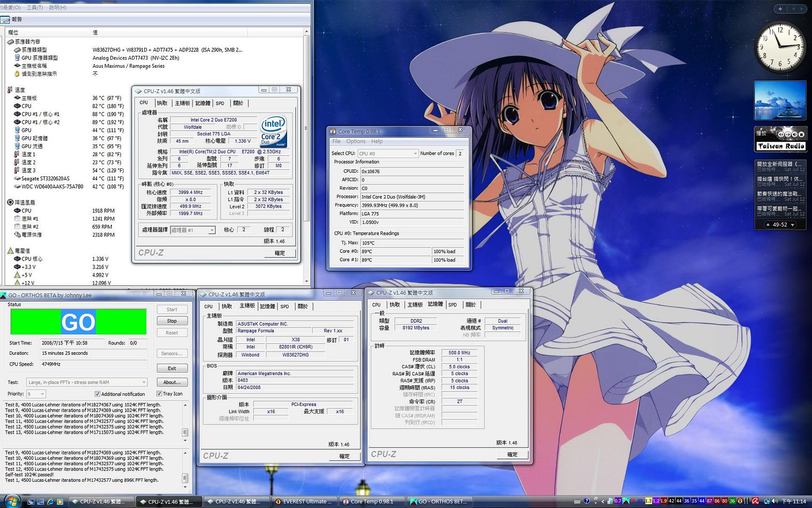This screenshot has height=508, width=812.
Task: Open the 說明(H) menu in EVEREST
Action: pos(58,8)
